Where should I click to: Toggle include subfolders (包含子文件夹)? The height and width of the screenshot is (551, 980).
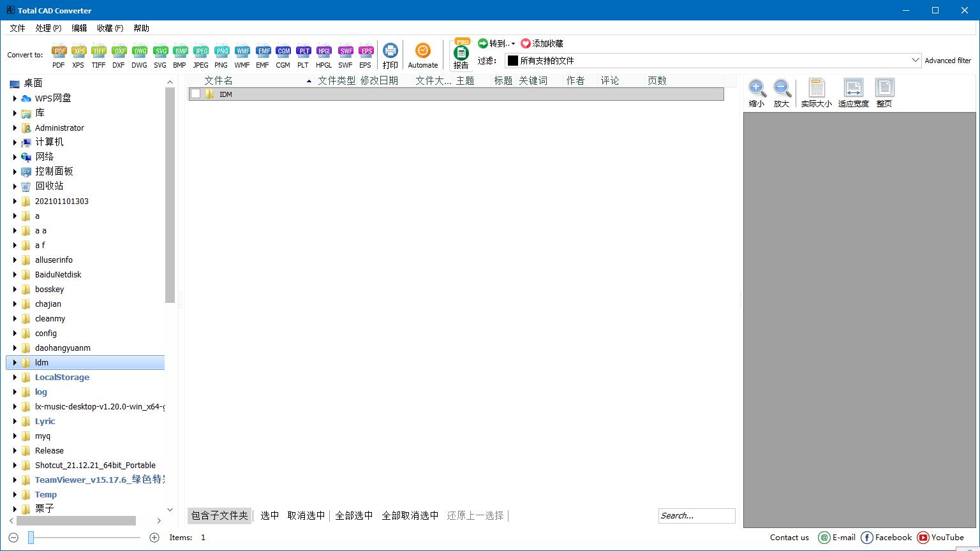pos(219,515)
